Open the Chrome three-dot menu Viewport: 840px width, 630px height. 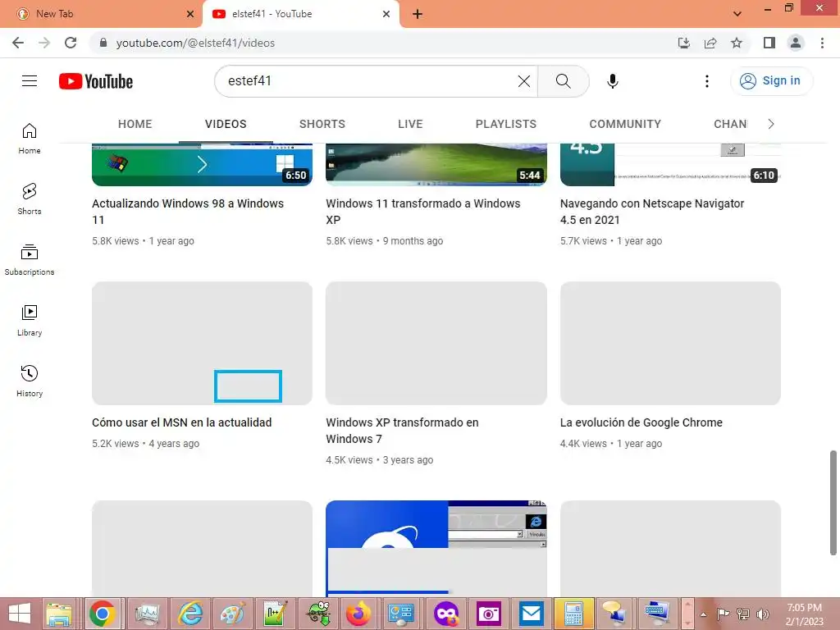[x=822, y=43]
